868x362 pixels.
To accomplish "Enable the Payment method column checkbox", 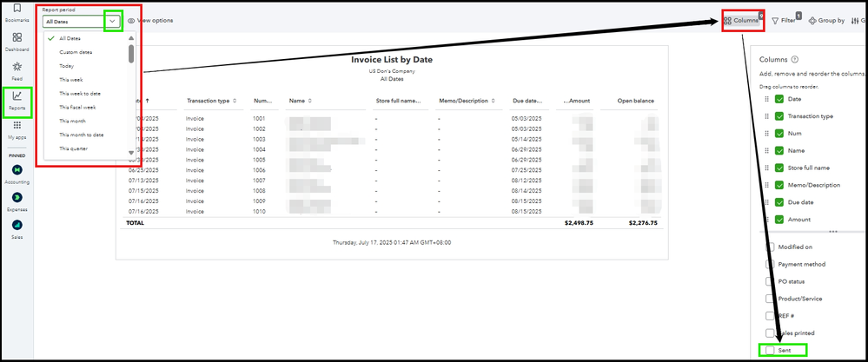I will 770,264.
